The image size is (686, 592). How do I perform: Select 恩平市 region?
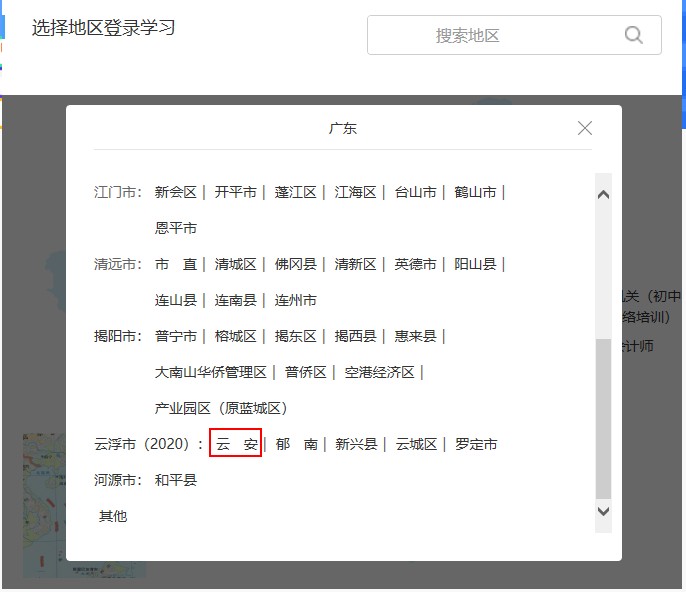[175, 228]
